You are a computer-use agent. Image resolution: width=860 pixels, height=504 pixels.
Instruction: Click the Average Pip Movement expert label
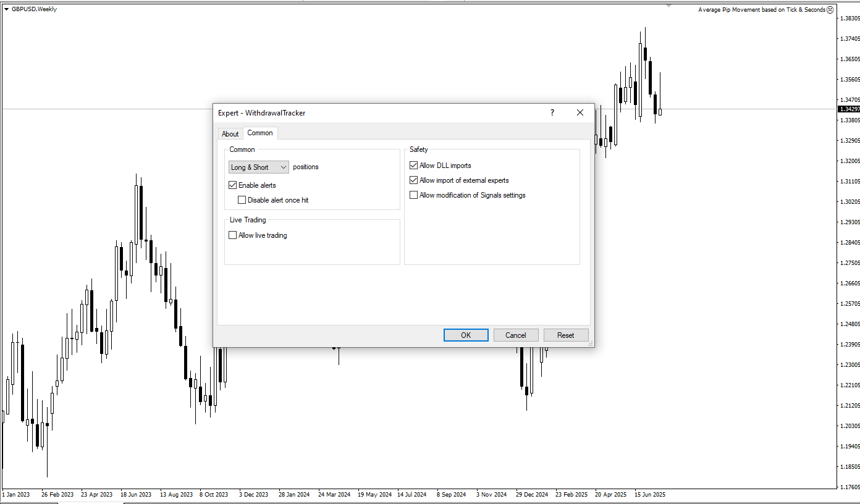(x=761, y=10)
